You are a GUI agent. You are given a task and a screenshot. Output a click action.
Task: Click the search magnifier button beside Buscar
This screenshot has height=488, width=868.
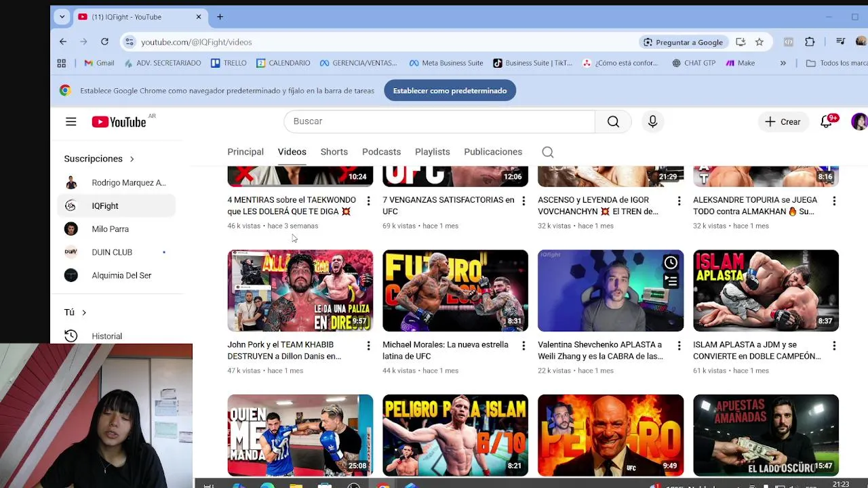pyautogui.click(x=613, y=121)
